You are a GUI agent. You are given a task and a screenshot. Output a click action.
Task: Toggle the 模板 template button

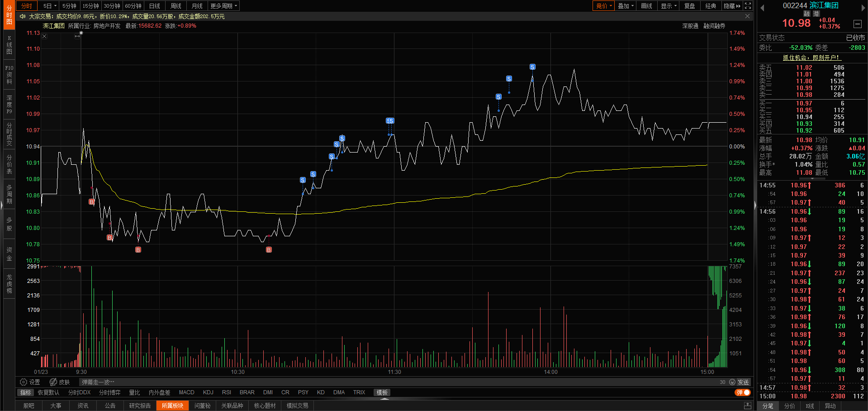[382, 392]
